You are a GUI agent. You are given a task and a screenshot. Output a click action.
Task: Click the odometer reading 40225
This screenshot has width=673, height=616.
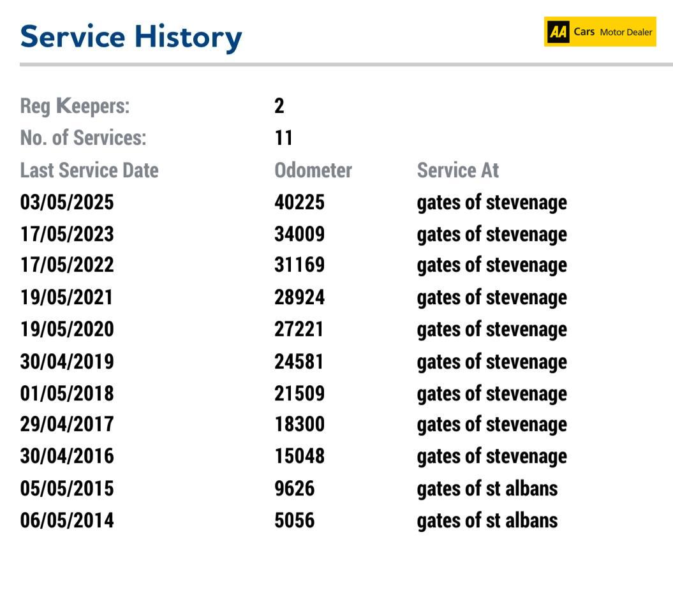click(299, 202)
